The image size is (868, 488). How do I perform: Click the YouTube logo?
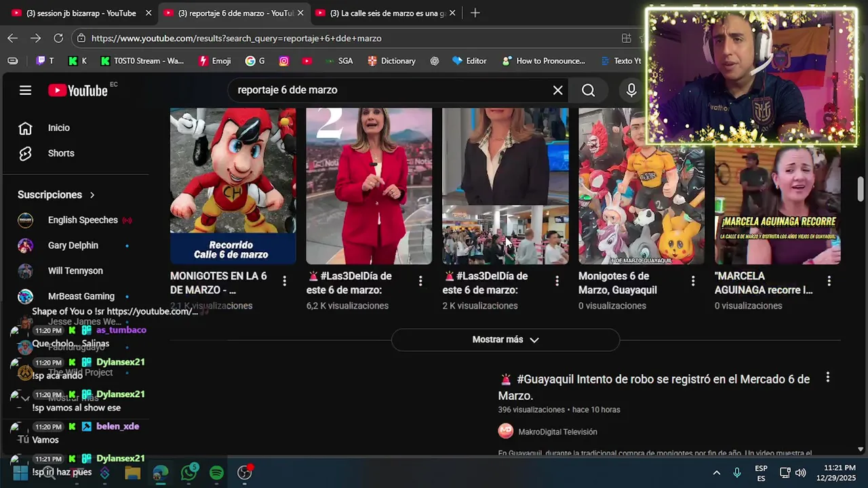78,90
